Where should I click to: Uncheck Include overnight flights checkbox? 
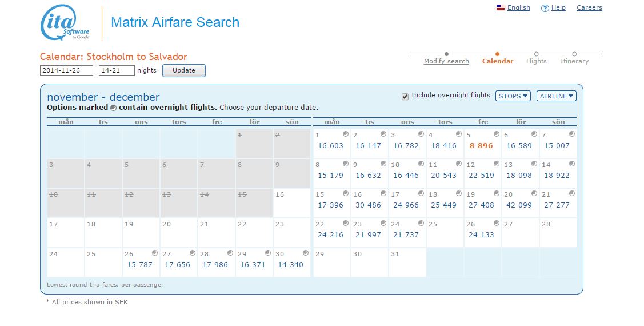[405, 96]
